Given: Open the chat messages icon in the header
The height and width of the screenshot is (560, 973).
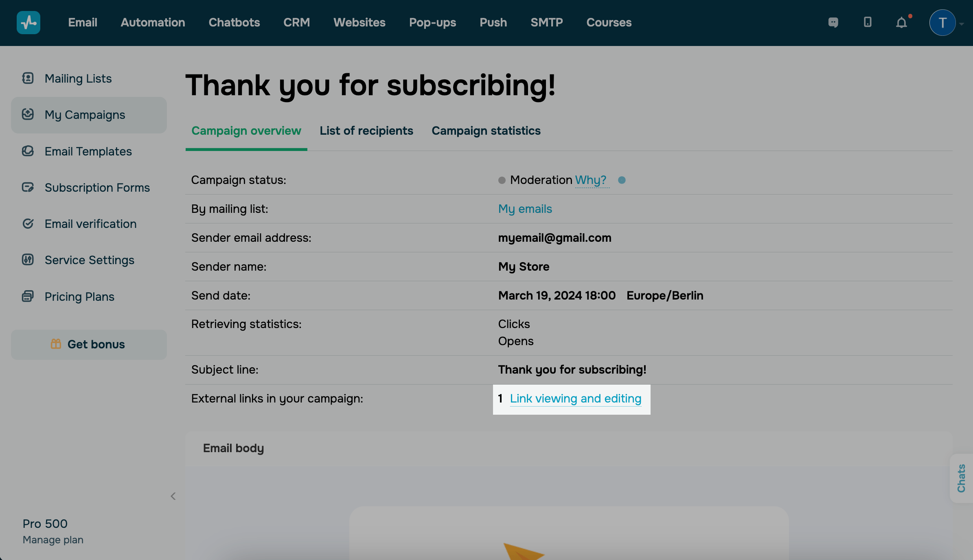Looking at the screenshot, I should 833,22.
